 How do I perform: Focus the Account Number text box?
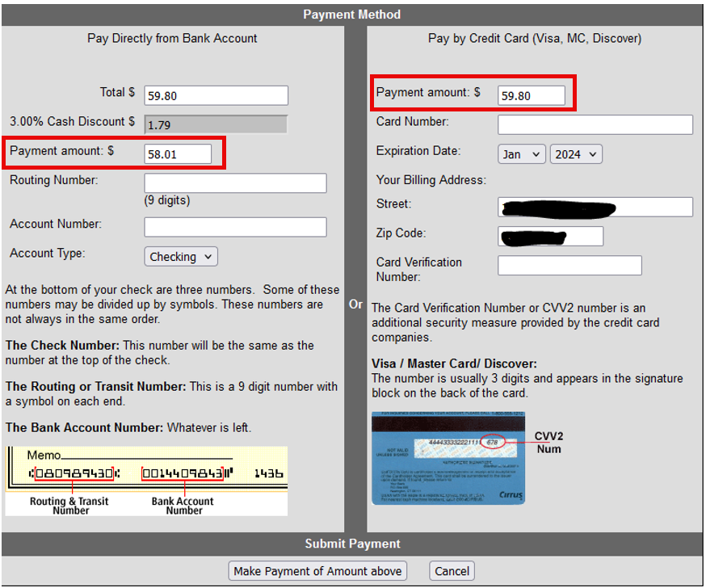click(x=235, y=227)
